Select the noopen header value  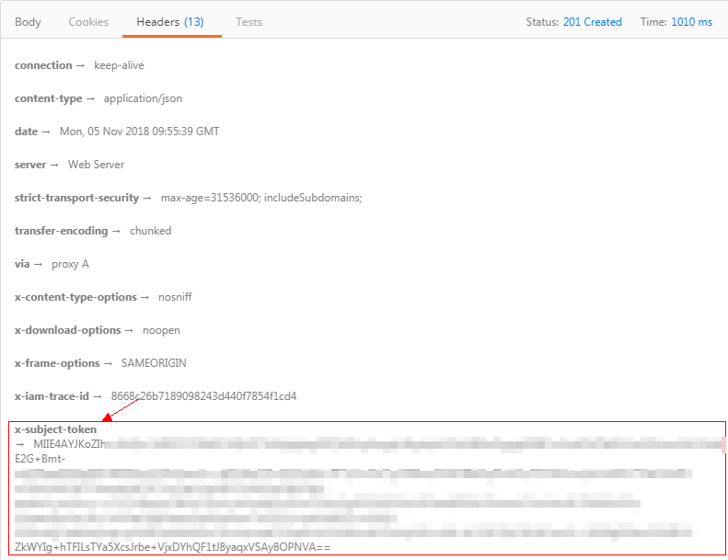click(161, 330)
